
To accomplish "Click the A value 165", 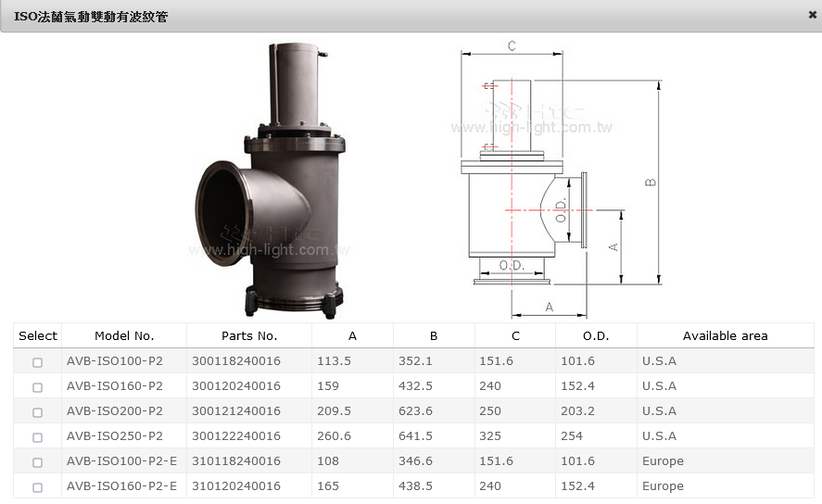I will tap(328, 486).
